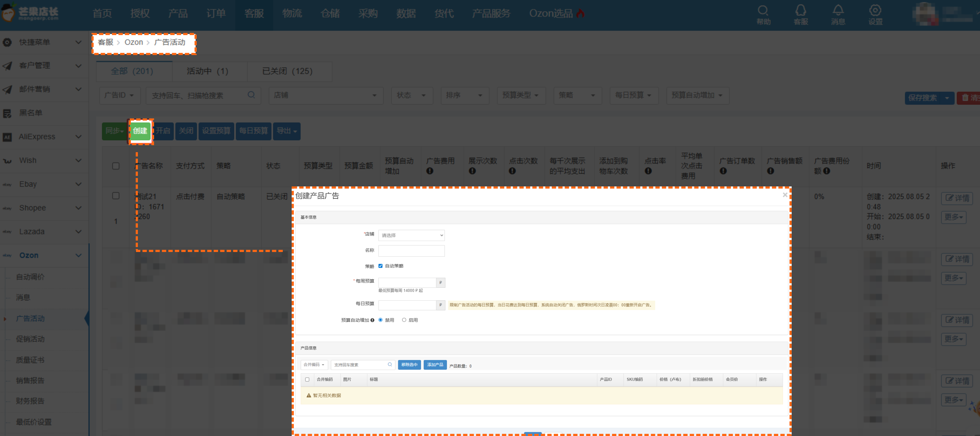Click the Ozon breadcrumb link
Viewport: 980px width, 436px height.
(x=134, y=42)
